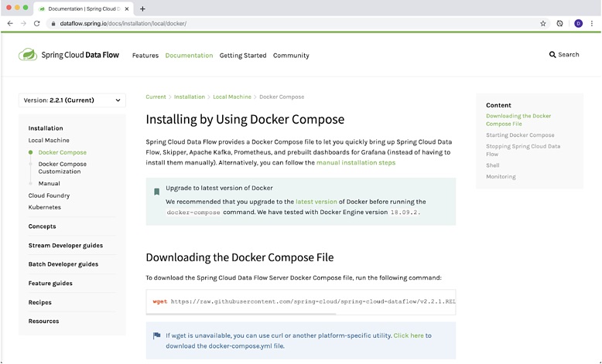The image size is (602, 364).
Task: Select Manual in the sidebar
Action: pos(50,183)
